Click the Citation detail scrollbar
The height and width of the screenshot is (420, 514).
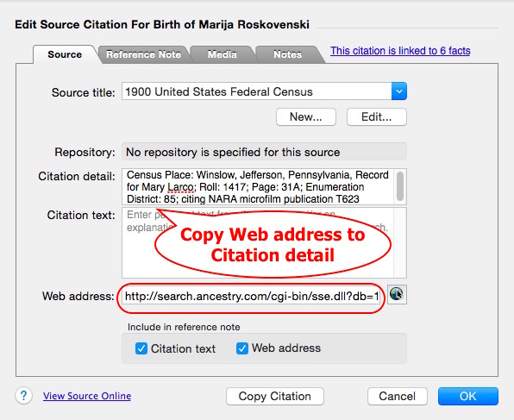click(400, 186)
